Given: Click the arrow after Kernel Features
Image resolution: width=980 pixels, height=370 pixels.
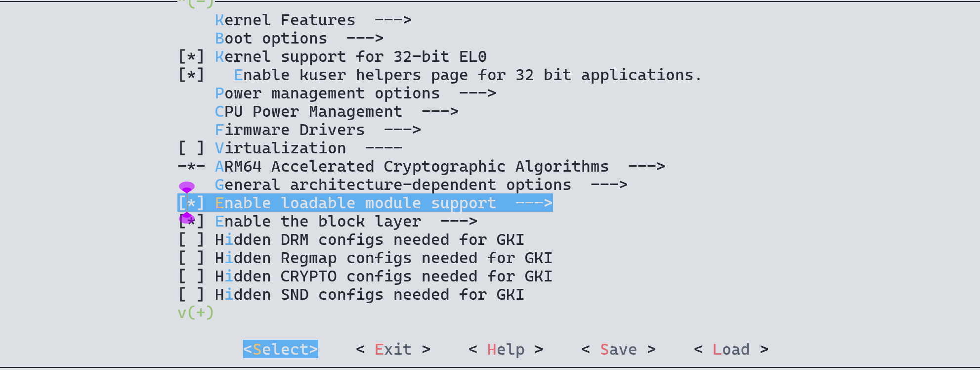Looking at the screenshot, I should [393, 20].
